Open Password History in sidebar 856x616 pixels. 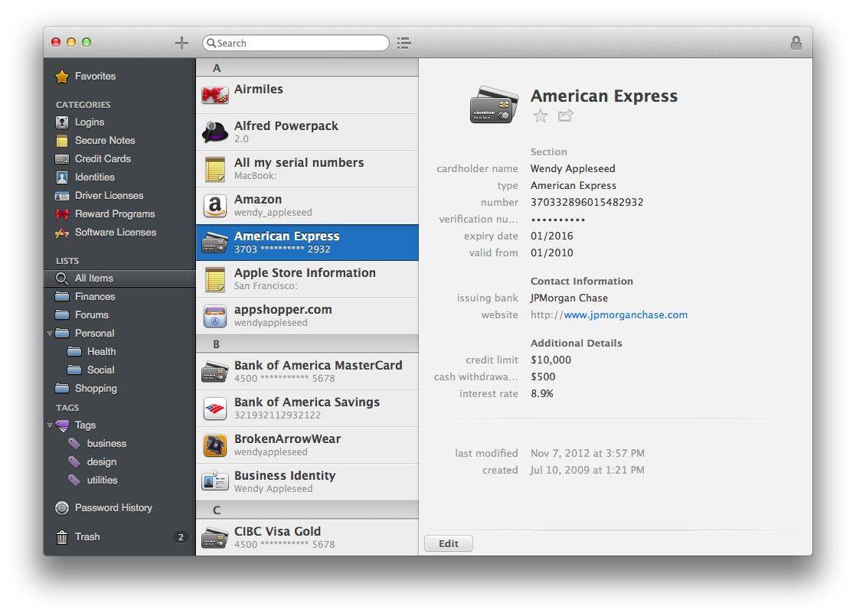[x=113, y=507]
